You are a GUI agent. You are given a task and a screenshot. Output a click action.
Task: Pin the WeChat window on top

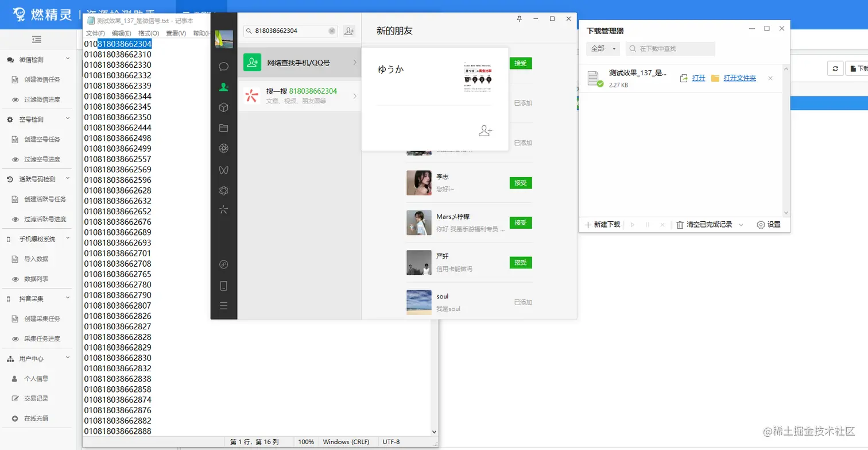(x=520, y=19)
